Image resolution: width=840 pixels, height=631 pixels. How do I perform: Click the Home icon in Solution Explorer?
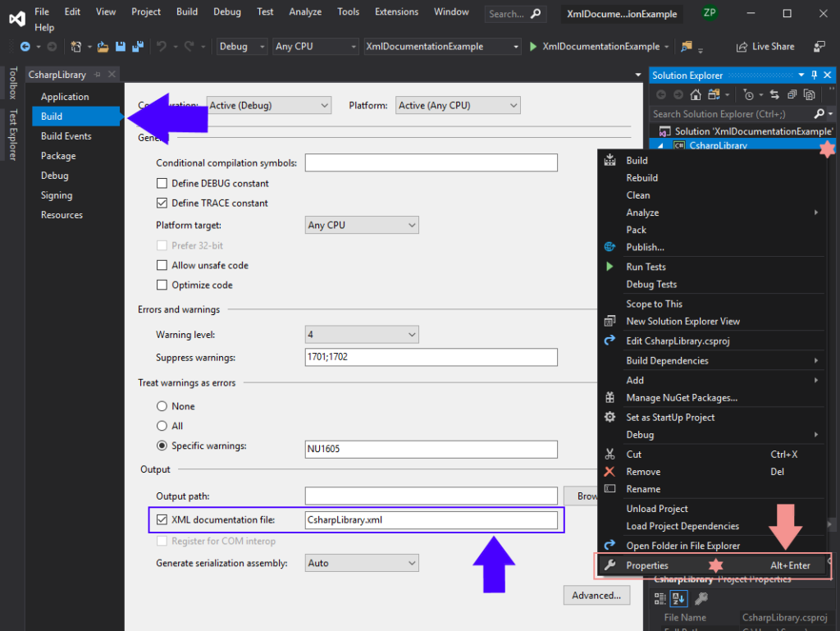click(x=696, y=95)
